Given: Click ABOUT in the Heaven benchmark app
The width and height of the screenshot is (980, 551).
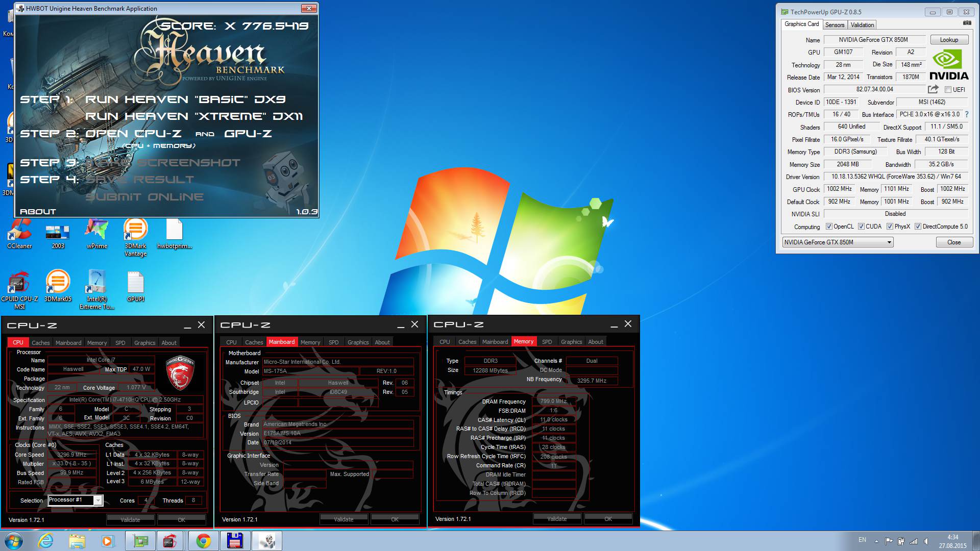Looking at the screenshot, I should click(38, 212).
